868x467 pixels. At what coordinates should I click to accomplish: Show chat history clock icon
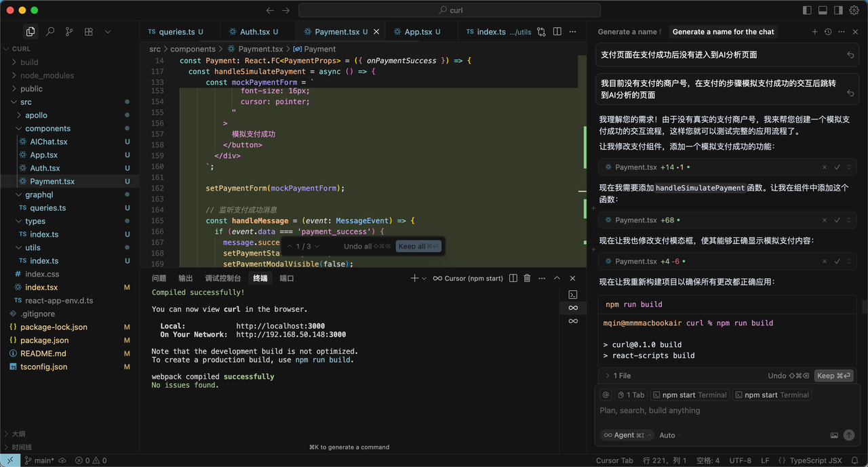pyautogui.click(x=828, y=31)
